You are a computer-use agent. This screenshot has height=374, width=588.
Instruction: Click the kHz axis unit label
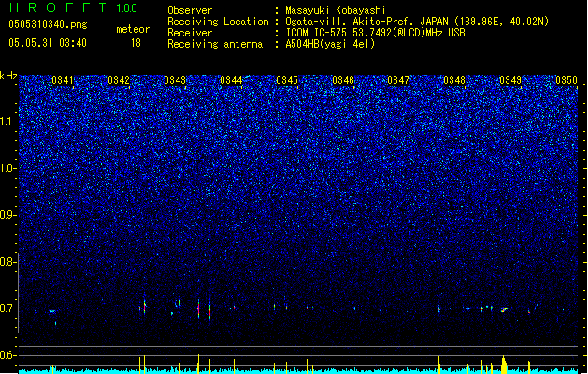8,76
